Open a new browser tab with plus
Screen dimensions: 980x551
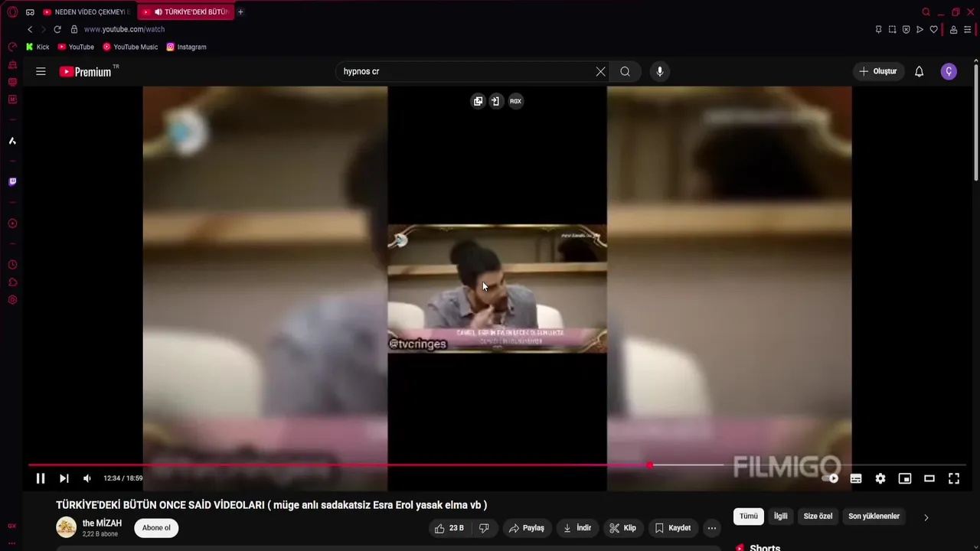(240, 12)
